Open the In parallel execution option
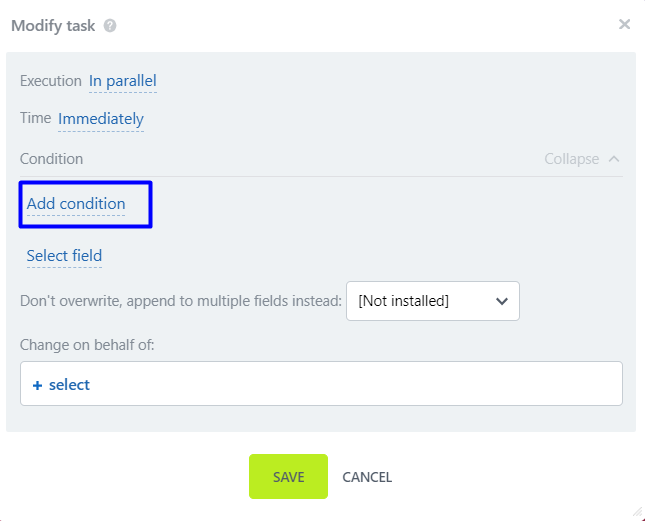Screen dimensions: 645x521 122,81
